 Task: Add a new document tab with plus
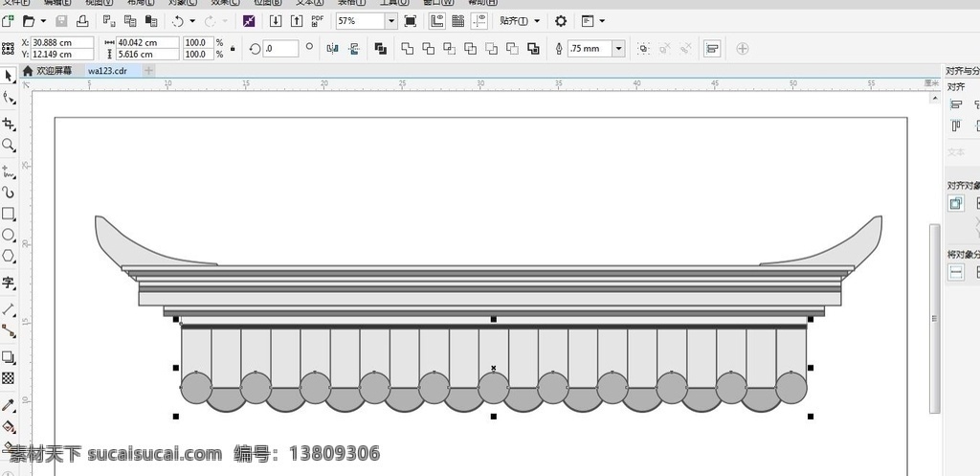148,71
